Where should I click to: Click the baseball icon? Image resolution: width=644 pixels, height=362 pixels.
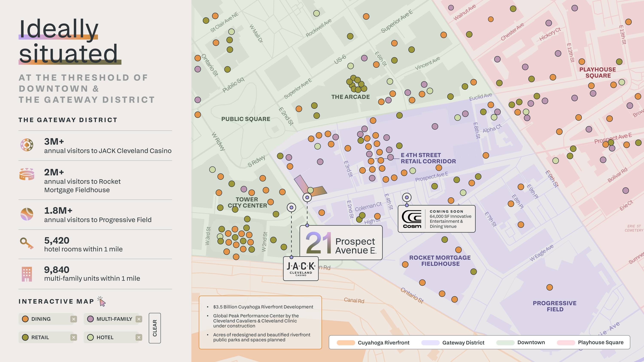coord(27,214)
